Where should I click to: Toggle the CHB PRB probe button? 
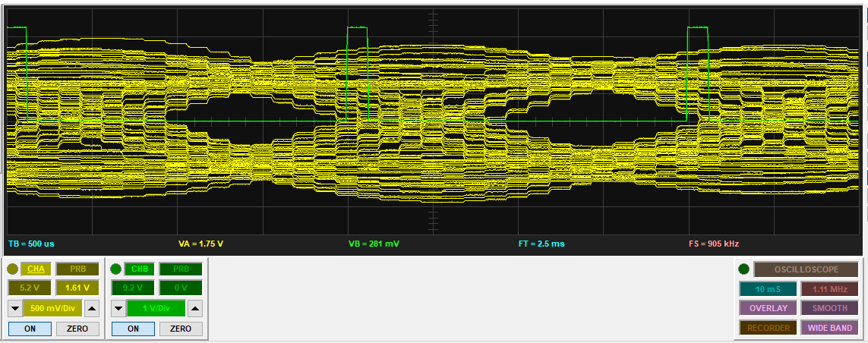[181, 269]
